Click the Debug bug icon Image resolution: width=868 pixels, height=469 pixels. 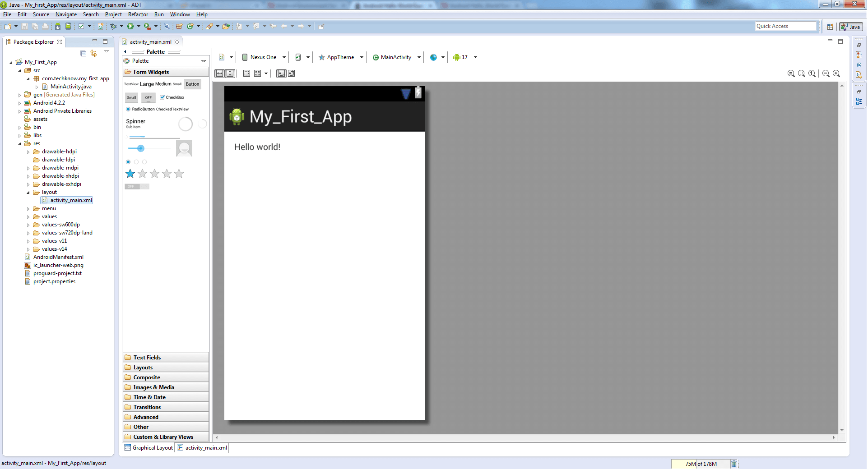point(113,26)
